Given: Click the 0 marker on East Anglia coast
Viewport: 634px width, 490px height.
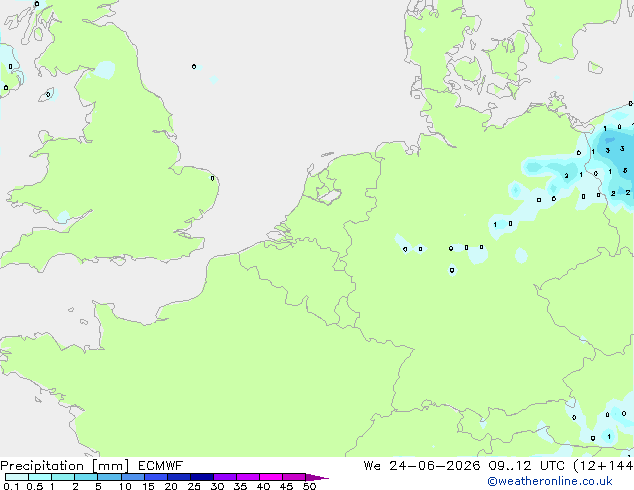Looking at the screenshot, I should 212,178.
